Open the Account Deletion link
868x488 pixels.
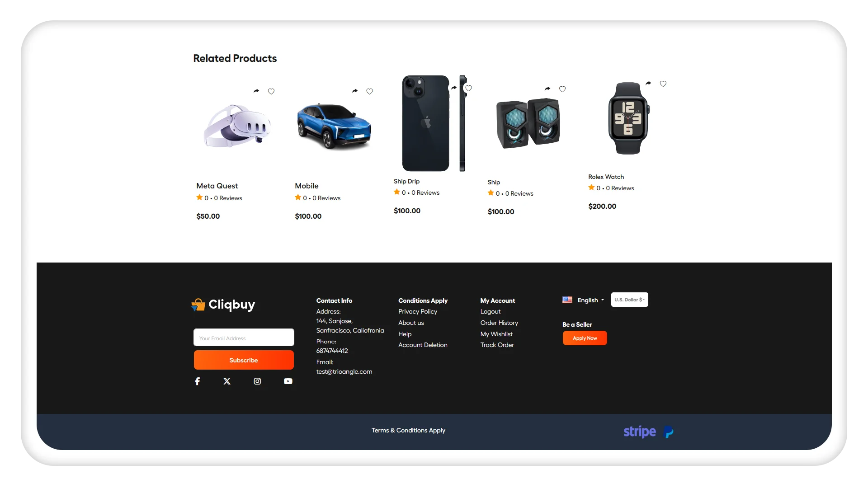point(423,345)
